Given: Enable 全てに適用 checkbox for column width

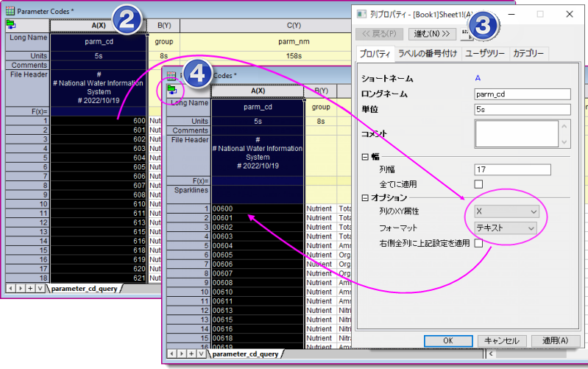Looking at the screenshot, I should (x=478, y=184).
